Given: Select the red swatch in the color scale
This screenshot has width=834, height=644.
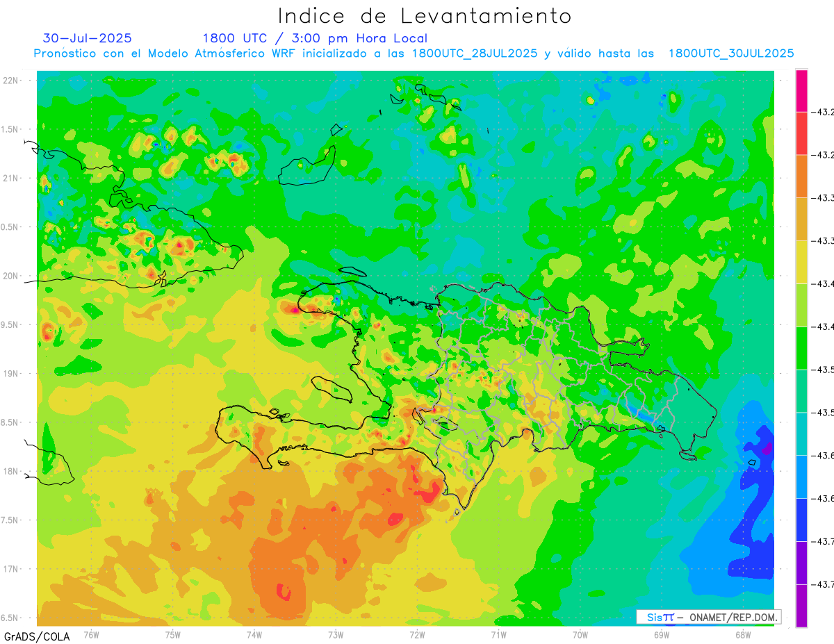Looking at the screenshot, I should pyautogui.click(x=801, y=133).
